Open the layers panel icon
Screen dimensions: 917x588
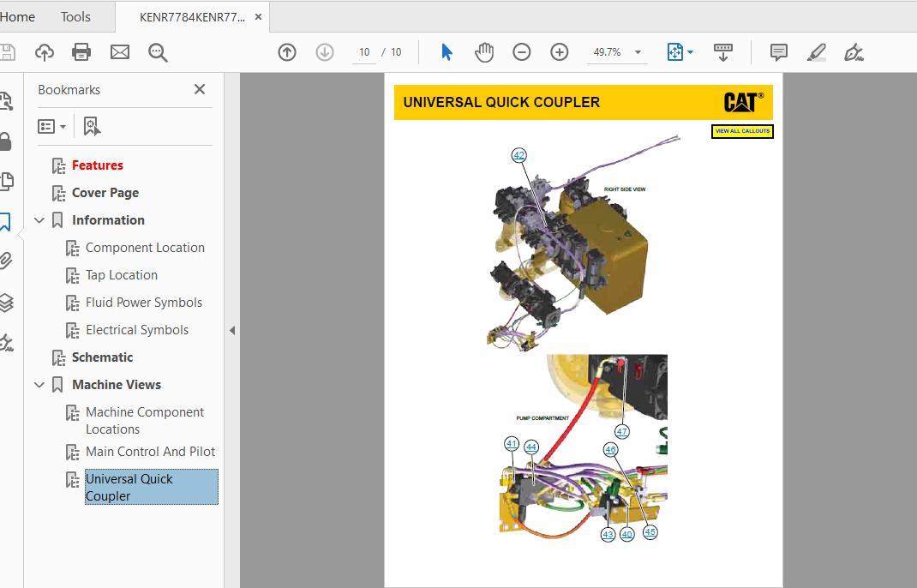pyautogui.click(x=6, y=303)
